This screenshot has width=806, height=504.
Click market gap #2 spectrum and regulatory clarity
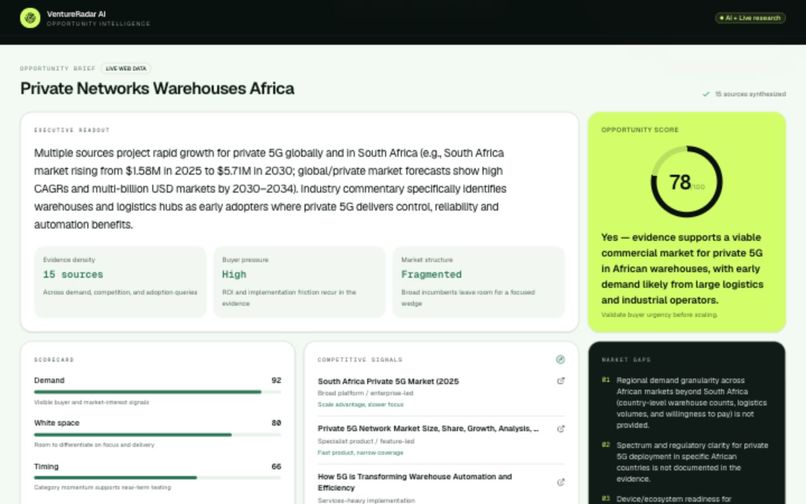[x=692, y=462]
